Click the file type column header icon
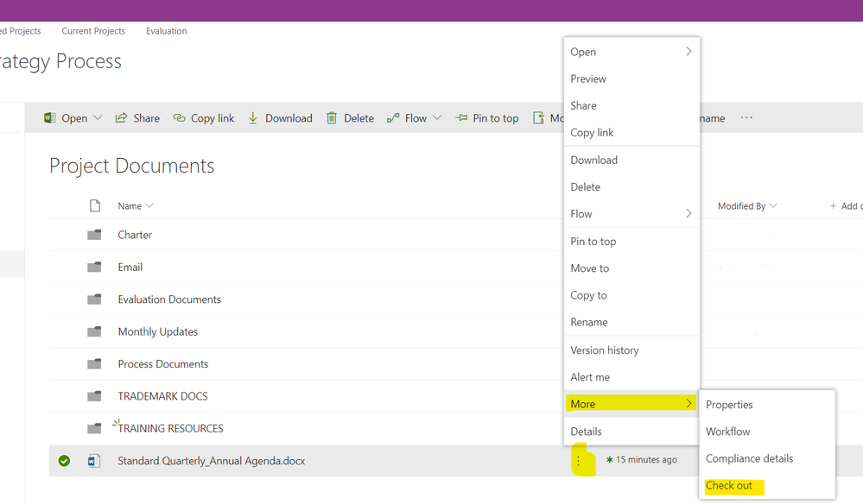This screenshot has width=863, height=504. (x=95, y=205)
